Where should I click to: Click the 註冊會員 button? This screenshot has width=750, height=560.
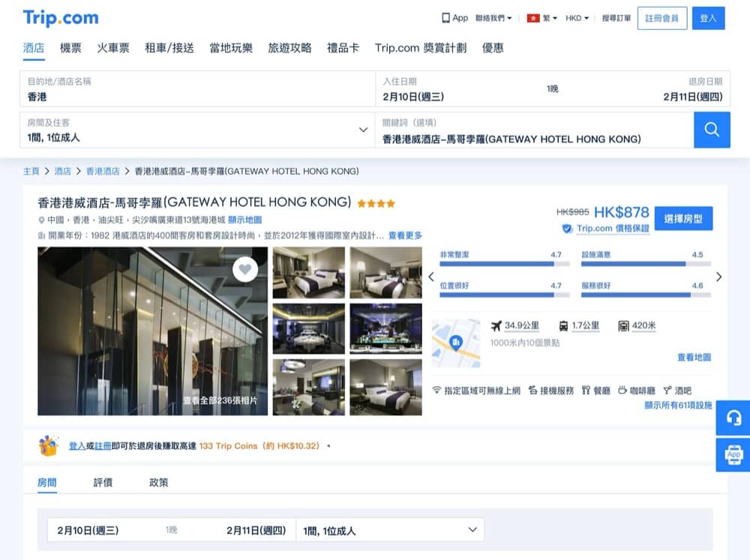pos(662,18)
